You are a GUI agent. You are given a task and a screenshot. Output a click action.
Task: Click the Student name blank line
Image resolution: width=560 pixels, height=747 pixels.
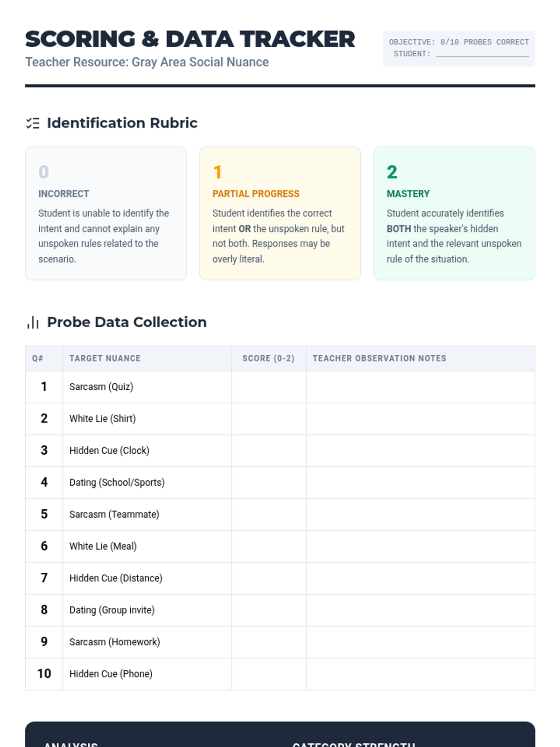482,54
